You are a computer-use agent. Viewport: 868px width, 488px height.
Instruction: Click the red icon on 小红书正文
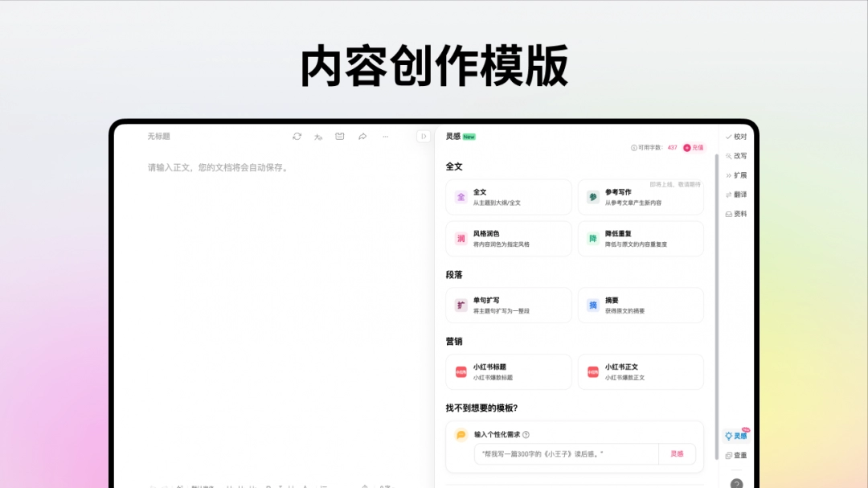coord(593,371)
